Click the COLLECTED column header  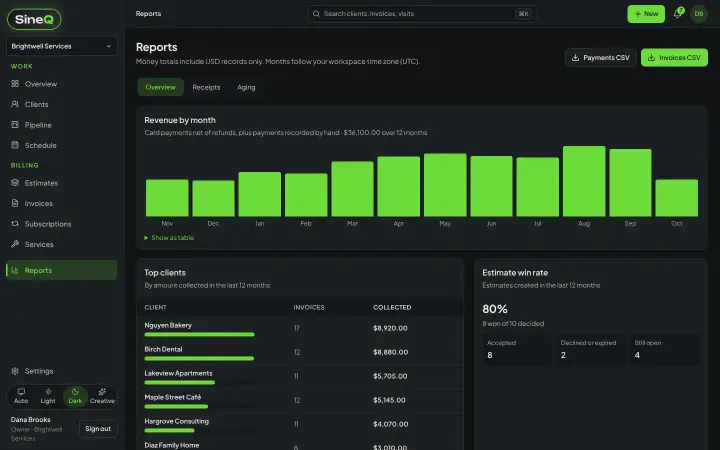[x=392, y=307]
